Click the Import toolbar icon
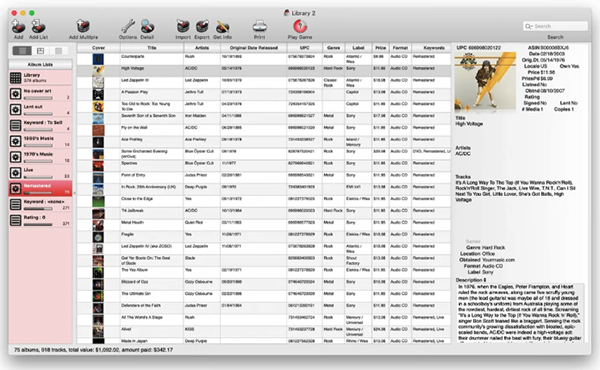Viewport: 600px width, 370px height. pyautogui.click(x=183, y=26)
